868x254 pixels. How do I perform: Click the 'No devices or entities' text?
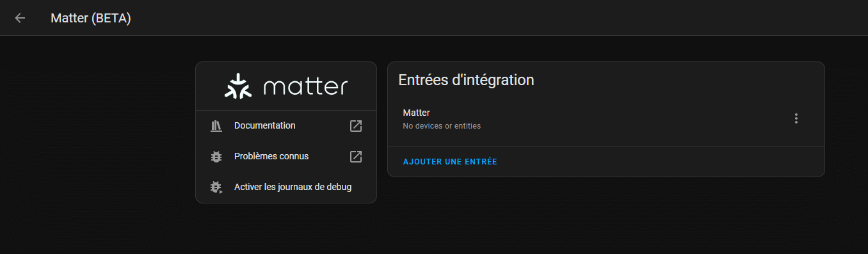tap(442, 126)
